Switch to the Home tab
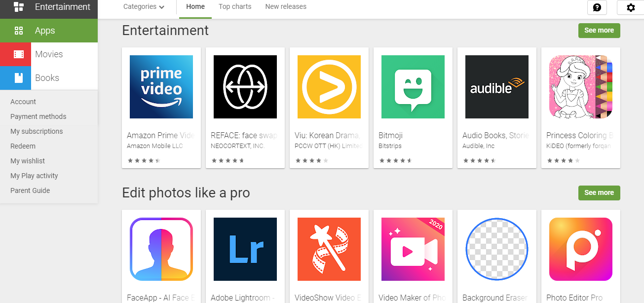644x303 pixels. pyautogui.click(x=195, y=7)
